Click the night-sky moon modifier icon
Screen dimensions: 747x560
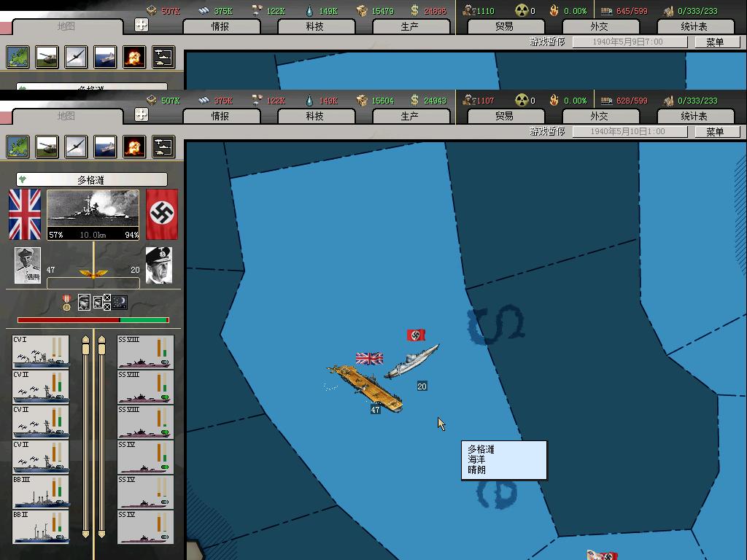(120, 302)
